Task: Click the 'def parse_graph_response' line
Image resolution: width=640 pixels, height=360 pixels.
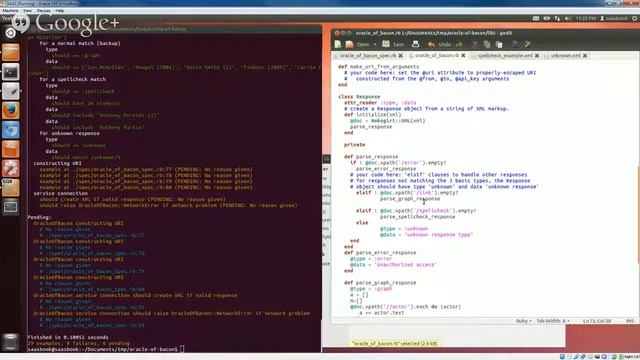Action: [x=380, y=282]
